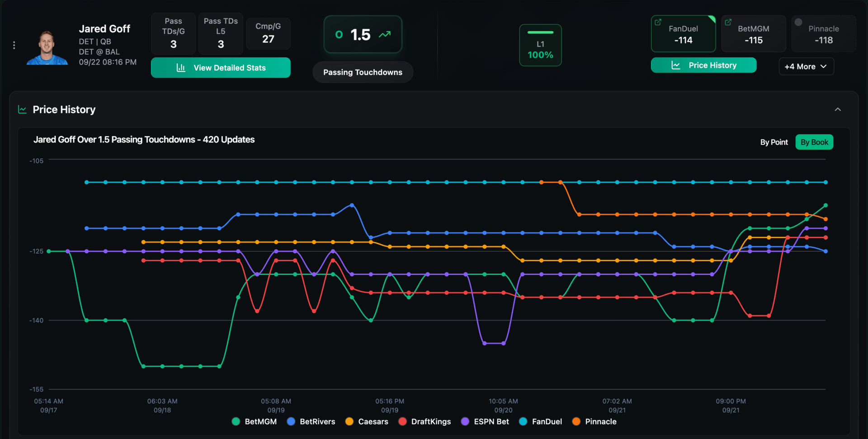Click the chart title with 420 Updates
868x439 pixels.
coord(144,140)
